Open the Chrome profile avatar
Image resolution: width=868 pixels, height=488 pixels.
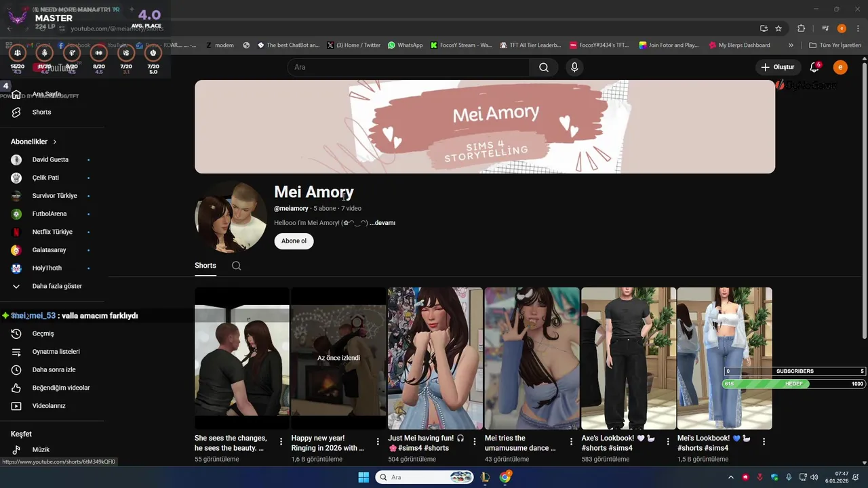coord(842,28)
